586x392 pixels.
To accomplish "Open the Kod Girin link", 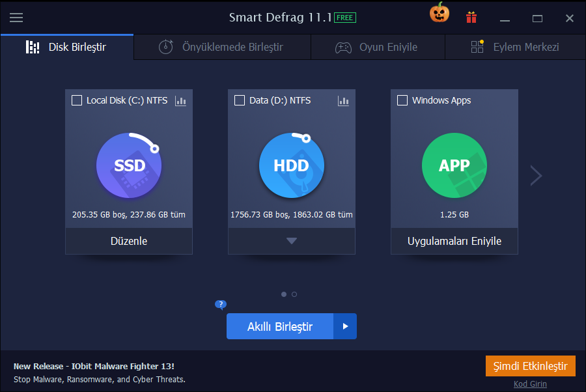I will [x=530, y=384].
